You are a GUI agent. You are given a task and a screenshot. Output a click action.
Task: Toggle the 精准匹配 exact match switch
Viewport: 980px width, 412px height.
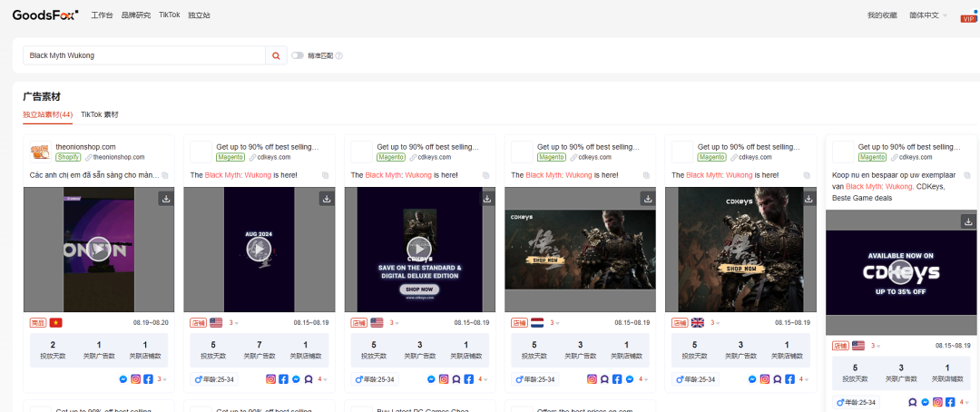coord(298,55)
